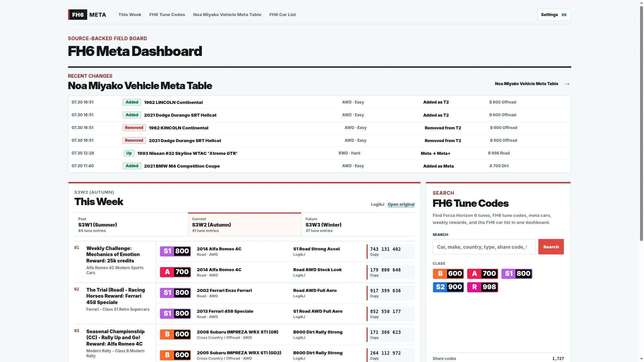This screenshot has width=644, height=362.
Task: Click the R 998 Road class text
Action: (499, 153)
